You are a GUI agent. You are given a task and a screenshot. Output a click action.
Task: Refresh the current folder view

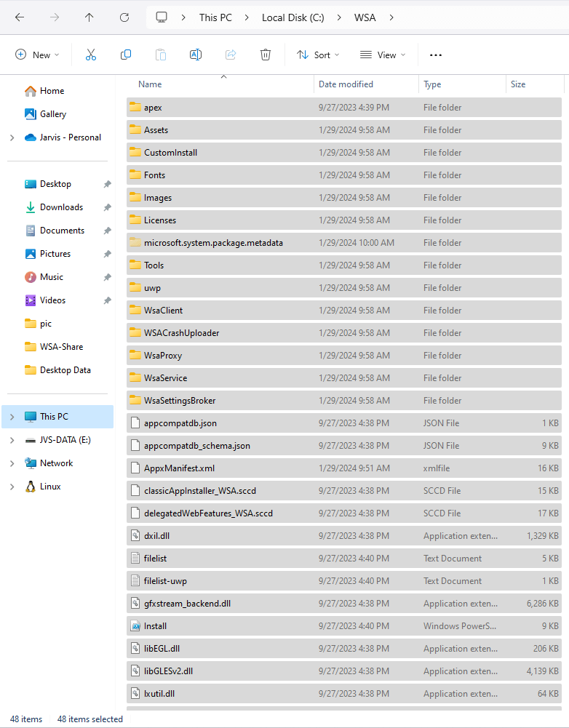coord(124,17)
